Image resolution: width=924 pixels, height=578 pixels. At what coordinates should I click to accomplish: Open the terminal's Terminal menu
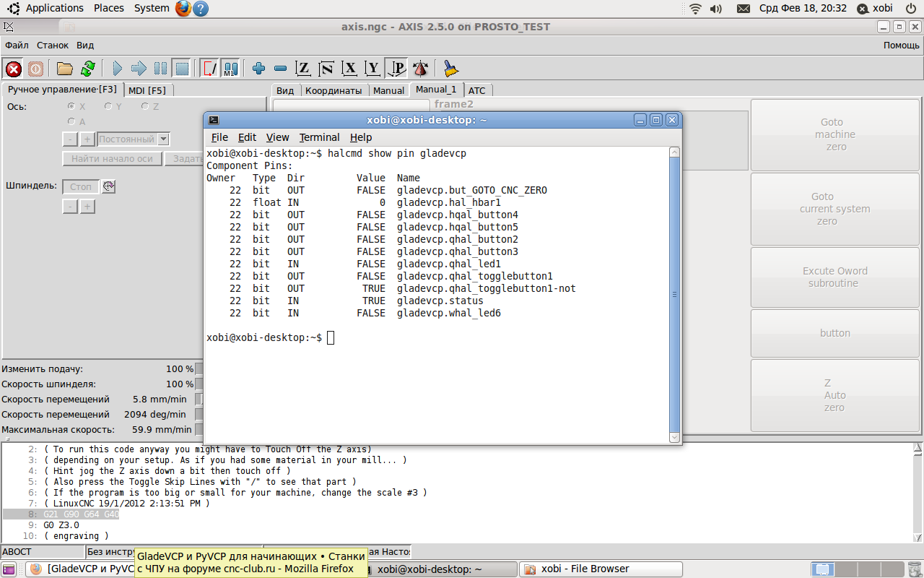pos(319,137)
